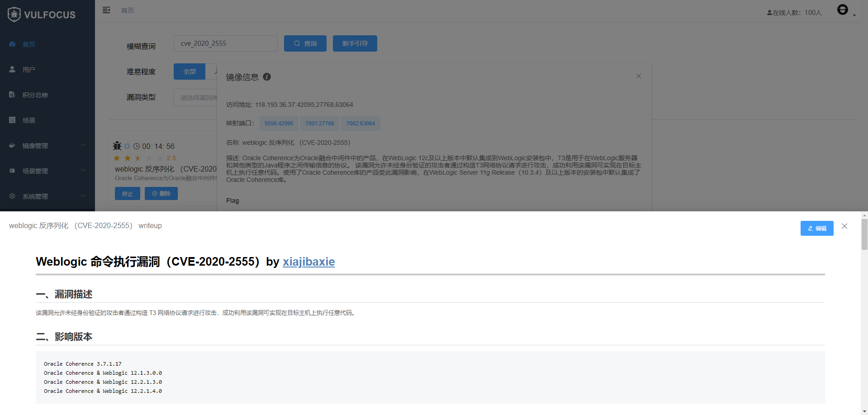Click the writeup panel vertical scrollbar
Screen dimensions: 868x415
pos(864,234)
